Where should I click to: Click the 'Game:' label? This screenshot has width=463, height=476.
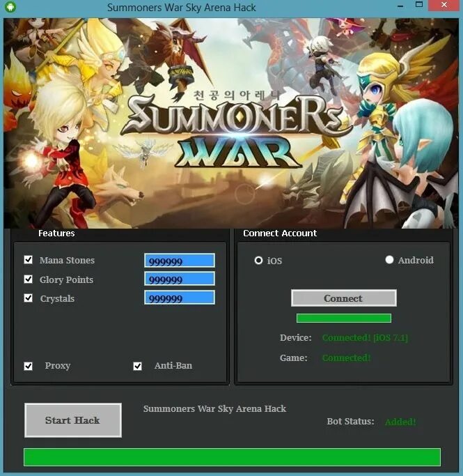point(294,358)
